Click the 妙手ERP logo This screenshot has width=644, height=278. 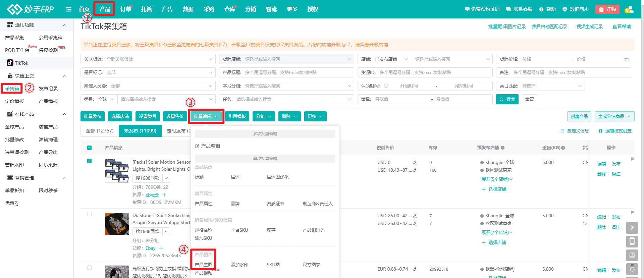31,9
